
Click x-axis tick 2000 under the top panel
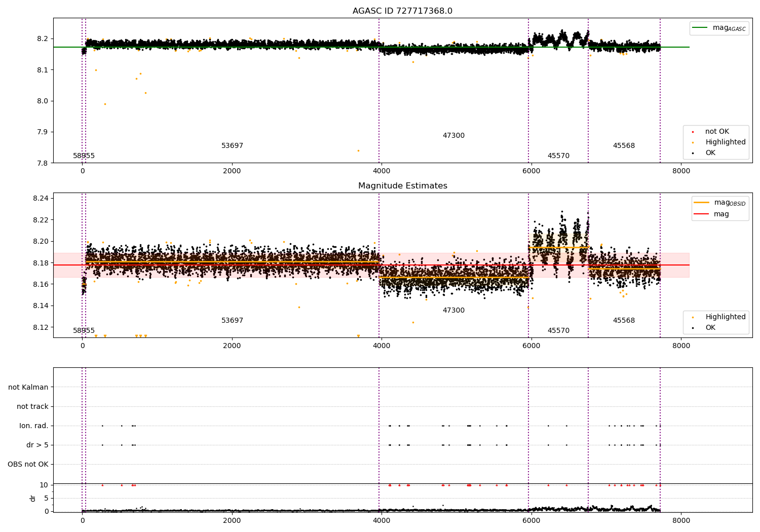point(232,171)
